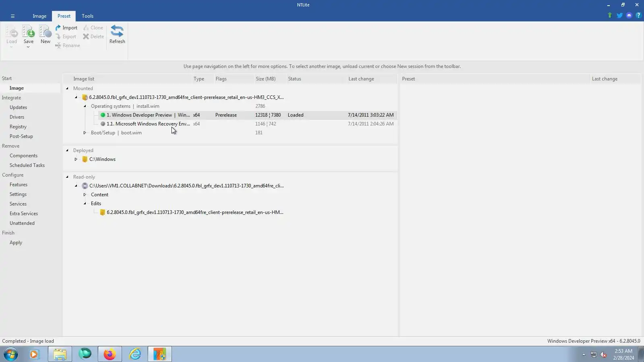Go to Scheduled Tasks page

[x=27, y=165]
